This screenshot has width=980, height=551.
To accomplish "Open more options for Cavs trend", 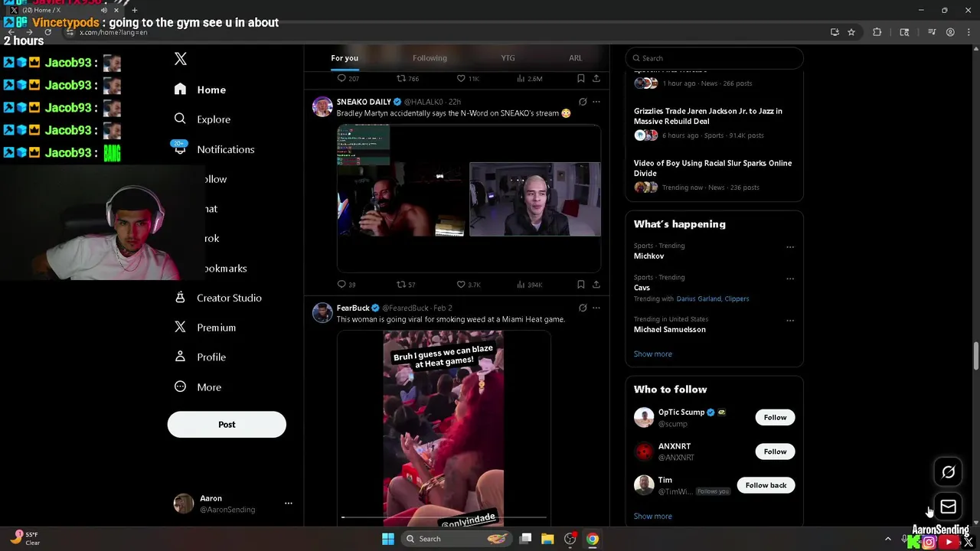I will click(790, 279).
